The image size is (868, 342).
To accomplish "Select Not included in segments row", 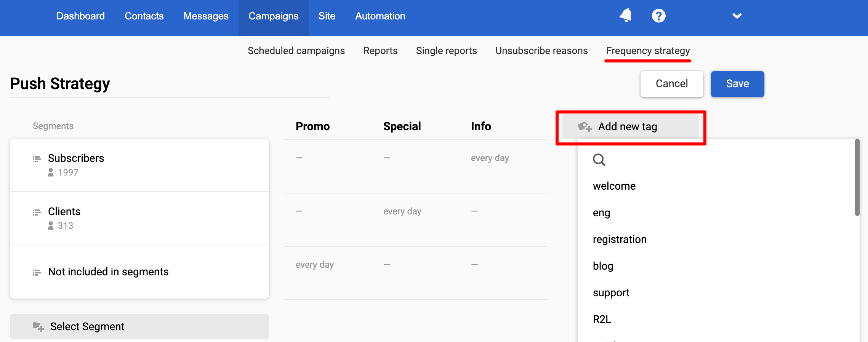I will [139, 272].
